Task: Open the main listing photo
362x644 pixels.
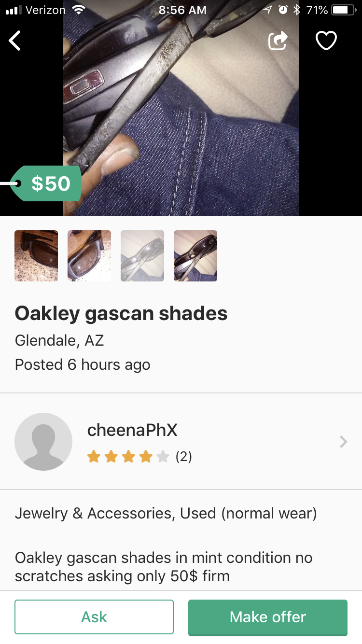Action: [181, 108]
